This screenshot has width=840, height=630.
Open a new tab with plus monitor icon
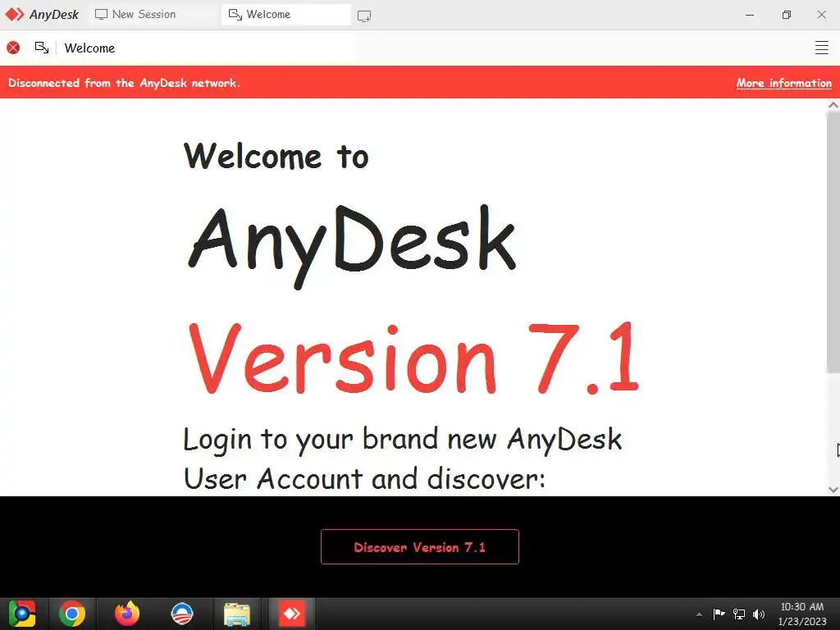tap(364, 16)
